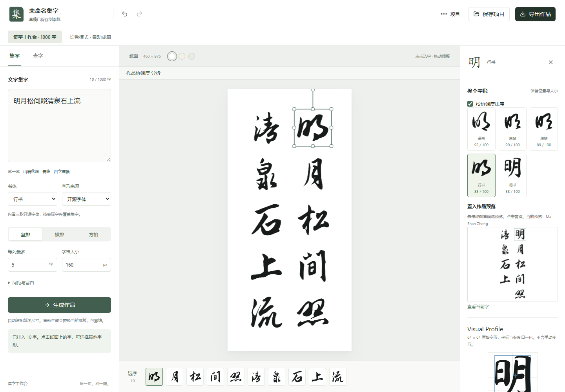Open the 查字 sidebar tab
This screenshot has height=392, width=565.
click(38, 56)
